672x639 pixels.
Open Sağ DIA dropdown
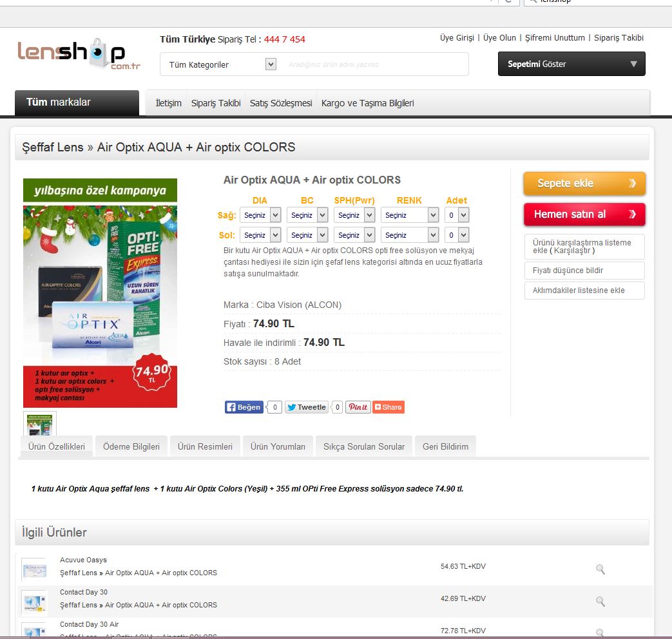[260, 215]
